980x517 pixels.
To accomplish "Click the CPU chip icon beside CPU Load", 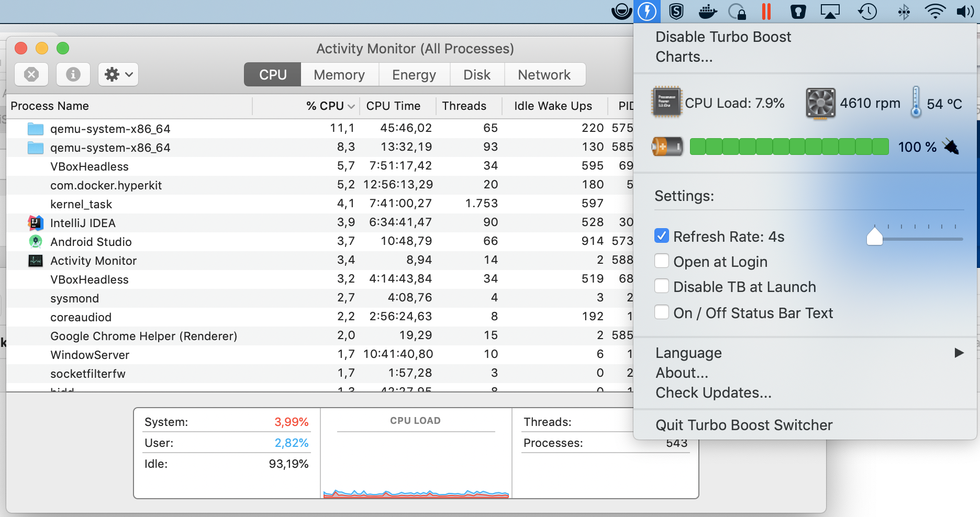I will click(x=666, y=102).
